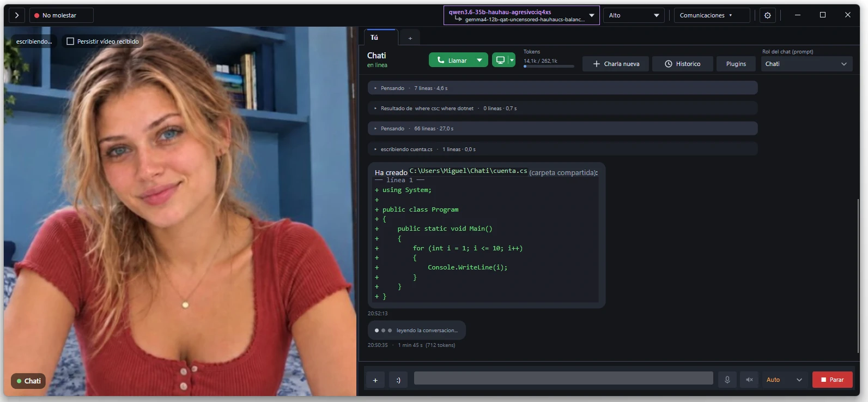Screen dimensions: 868x402
Task: Click the 20:52:13 timestamp
Action: [378, 314]
